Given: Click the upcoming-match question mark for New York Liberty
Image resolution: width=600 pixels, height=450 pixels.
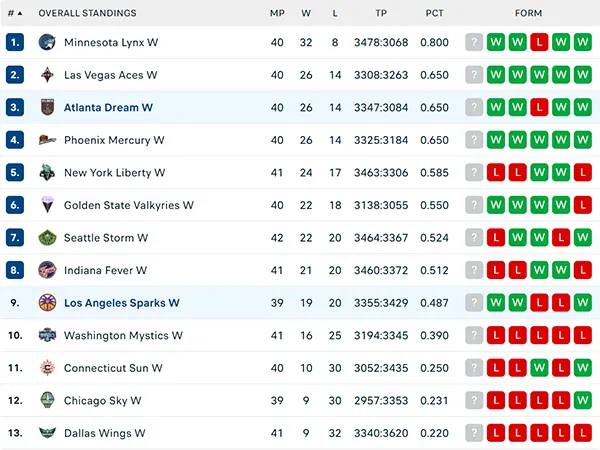Looking at the screenshot, I should (474, 172).
